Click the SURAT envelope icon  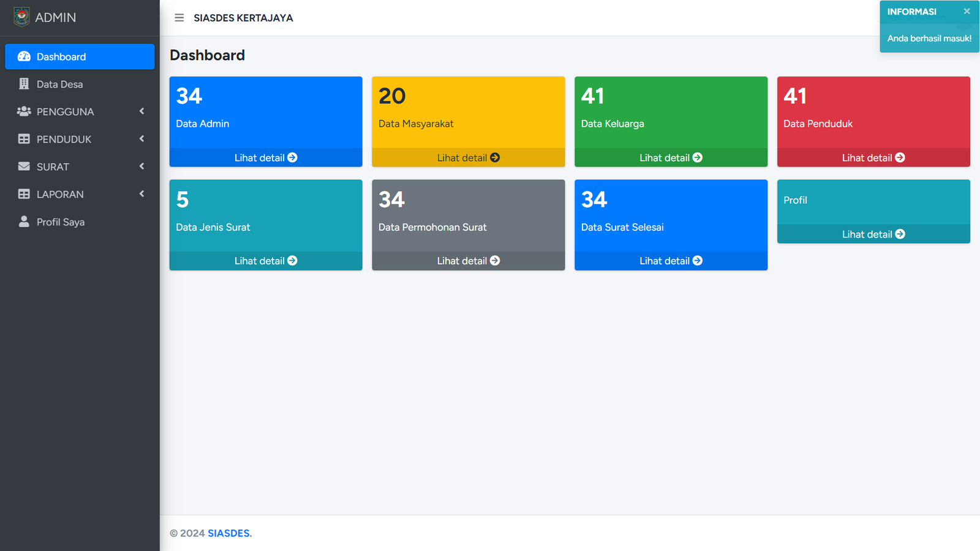pyautogui.click(x=24, y=167)
